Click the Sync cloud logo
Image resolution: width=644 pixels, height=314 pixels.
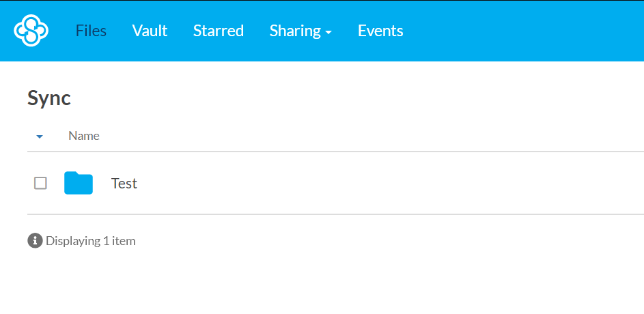pos(31,31)
